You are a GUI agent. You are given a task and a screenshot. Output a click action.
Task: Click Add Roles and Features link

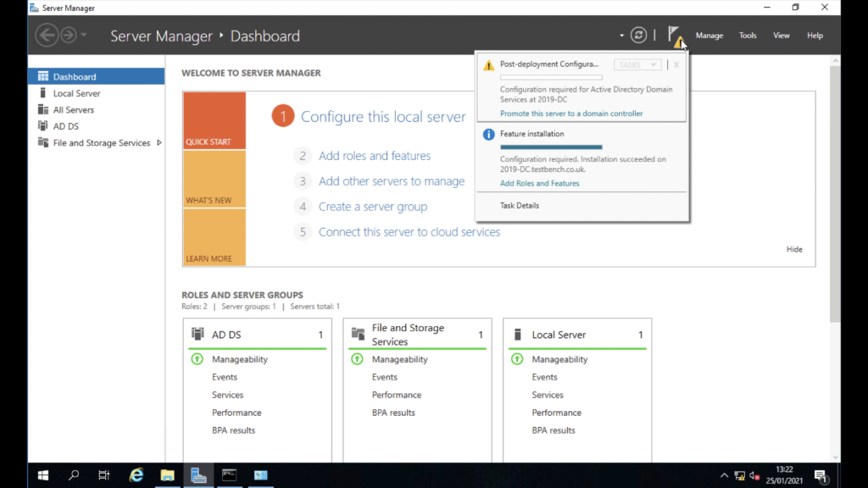coord(540,183)
